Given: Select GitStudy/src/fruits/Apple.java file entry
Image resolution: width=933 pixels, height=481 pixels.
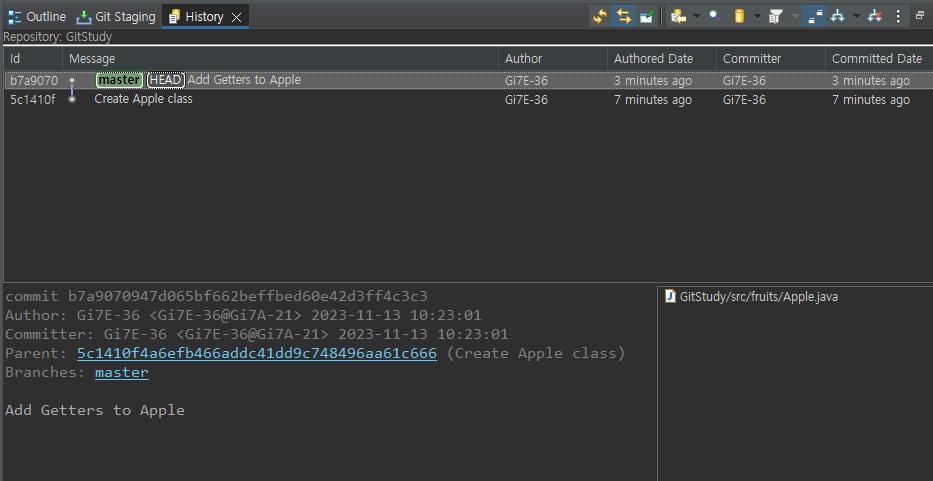Looking at the screenshot, I should (x=759, y=296).
